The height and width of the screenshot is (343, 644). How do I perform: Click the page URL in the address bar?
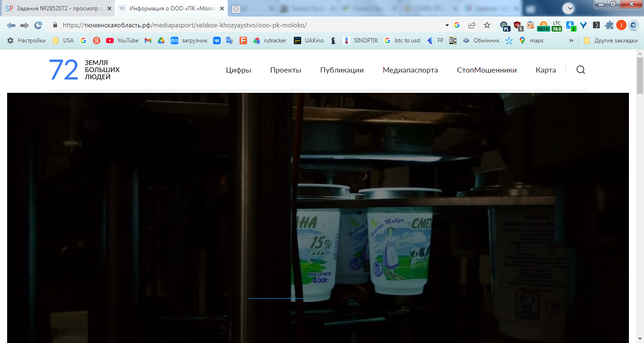point(184,25)
